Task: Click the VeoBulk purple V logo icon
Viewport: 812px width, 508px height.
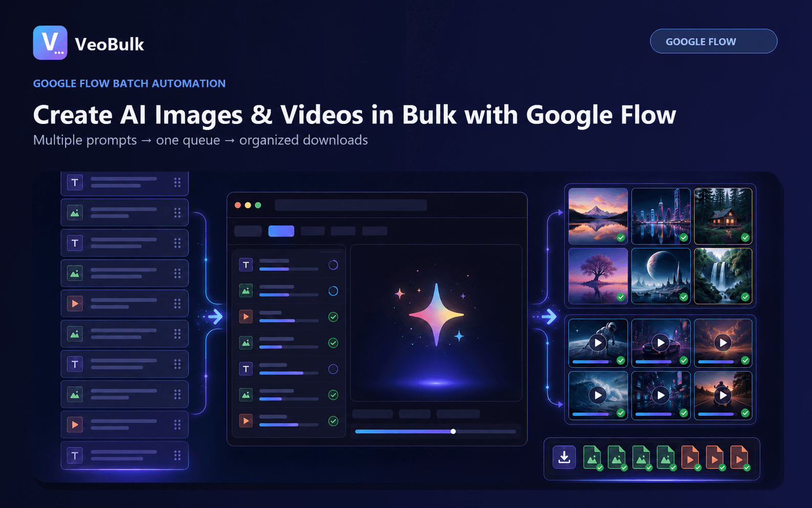Action: coord(50,43)
